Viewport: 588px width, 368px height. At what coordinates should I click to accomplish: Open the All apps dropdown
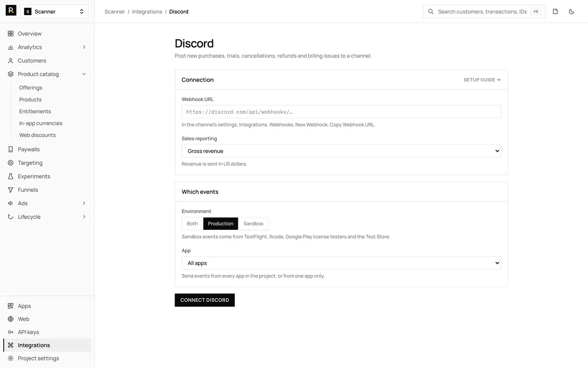pos(341,263)
